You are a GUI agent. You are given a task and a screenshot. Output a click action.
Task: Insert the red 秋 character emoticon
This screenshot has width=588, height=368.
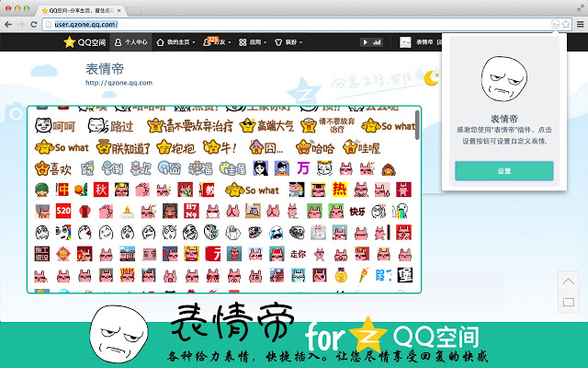coord(101,190)
